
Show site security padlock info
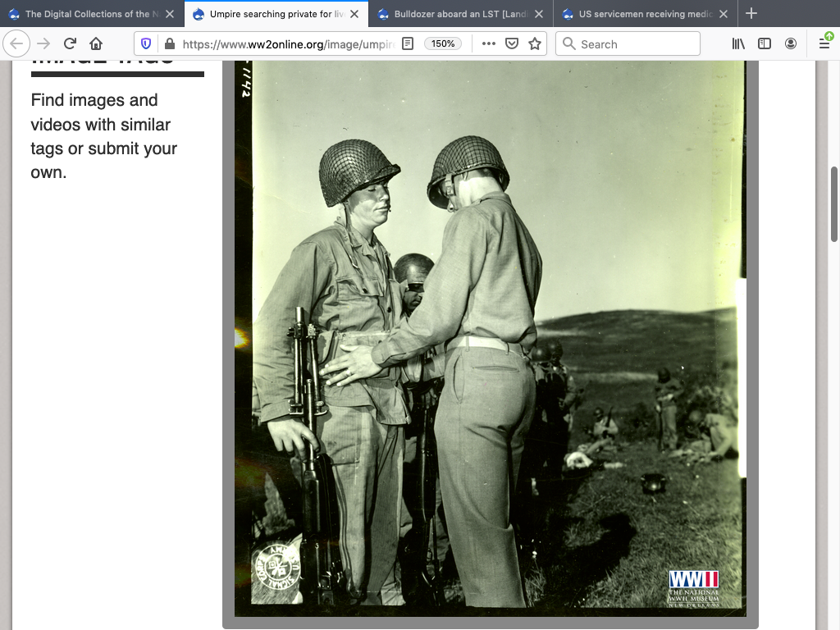[x=169, y=43]
